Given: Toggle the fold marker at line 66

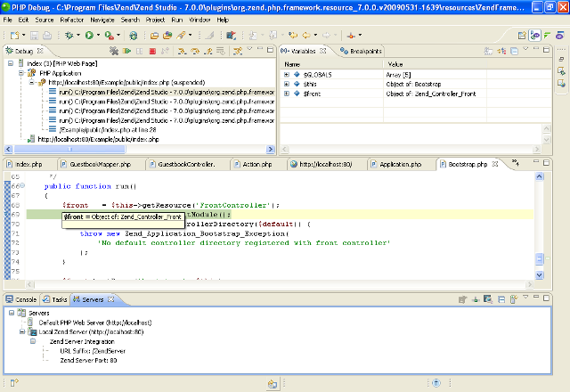Looking at the screenshot, I should pyautogui.click(x=22, y=186).
